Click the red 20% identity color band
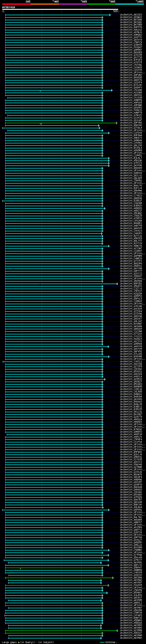The image size is (146, 644). [x=16, y=4]
